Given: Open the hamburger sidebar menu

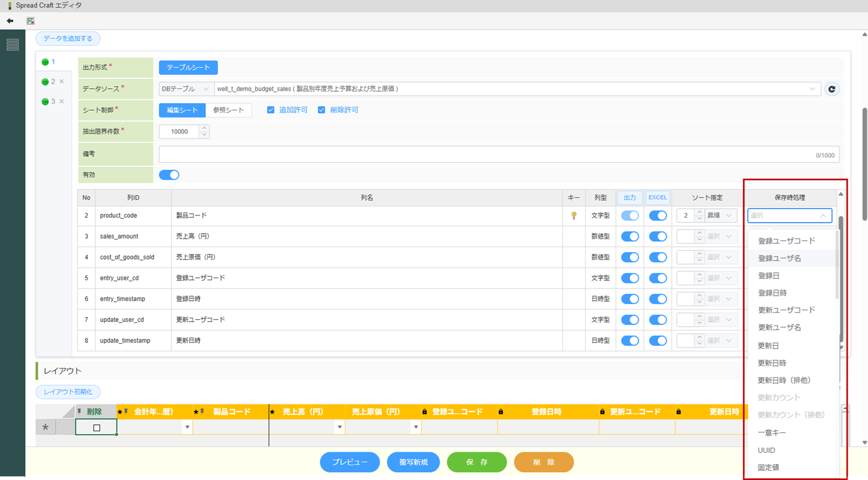Looking at the screenshot, I should tap(13, 45).
